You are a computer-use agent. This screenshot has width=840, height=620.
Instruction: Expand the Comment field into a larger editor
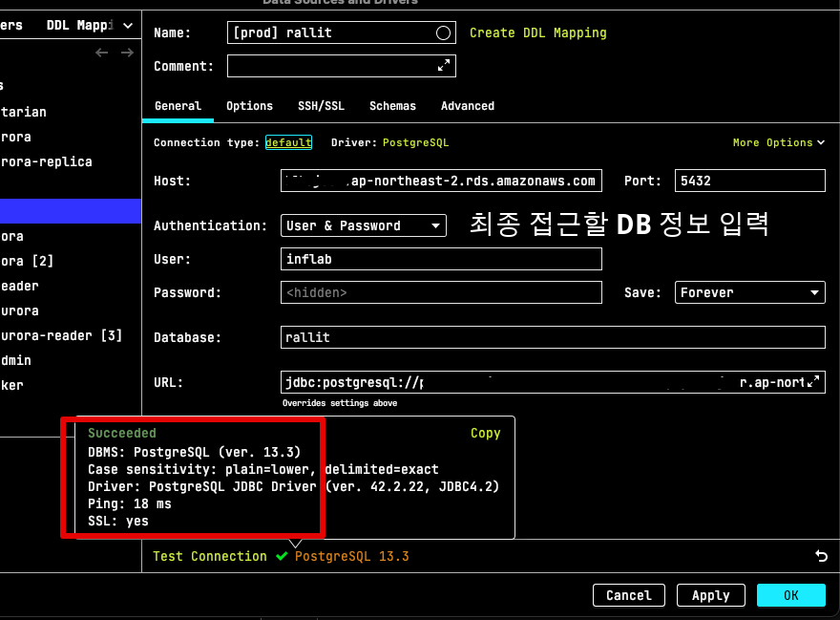[442, 66]
